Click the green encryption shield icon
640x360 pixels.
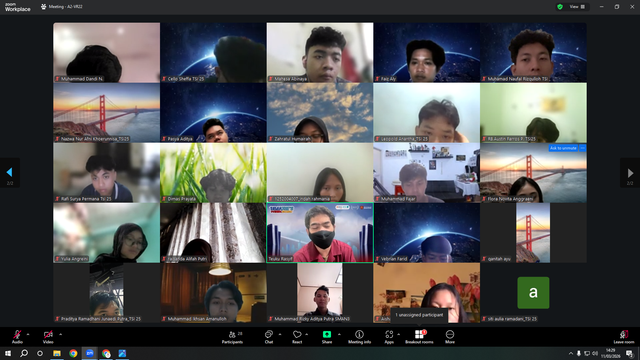tap(560, 7)
